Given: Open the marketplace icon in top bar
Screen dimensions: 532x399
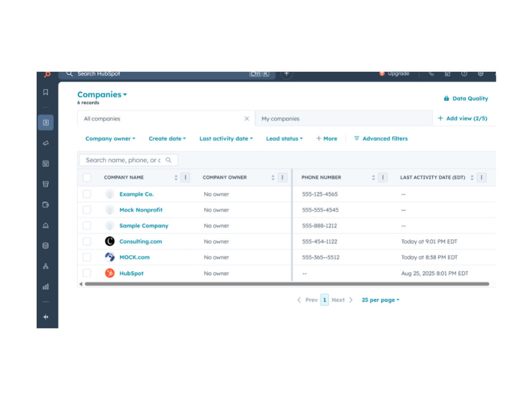Looking at the screenshot, I should tap(447, 73).
